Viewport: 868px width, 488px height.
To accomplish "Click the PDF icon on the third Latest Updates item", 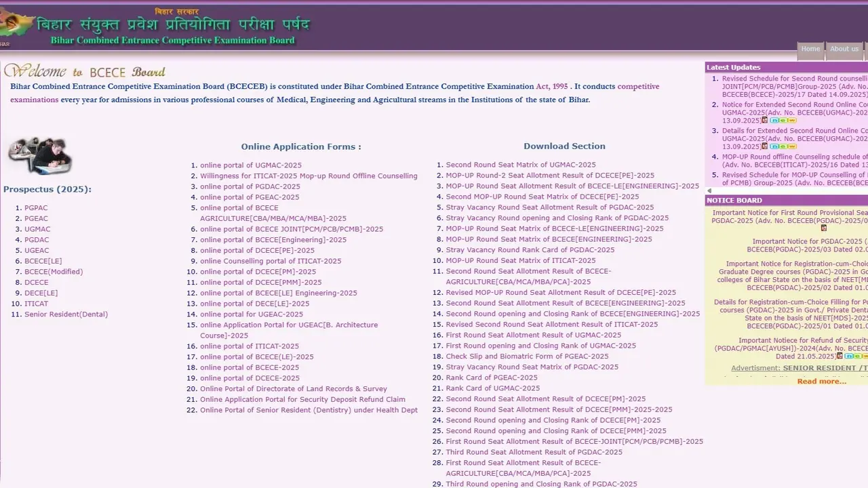I will (764, 146).
